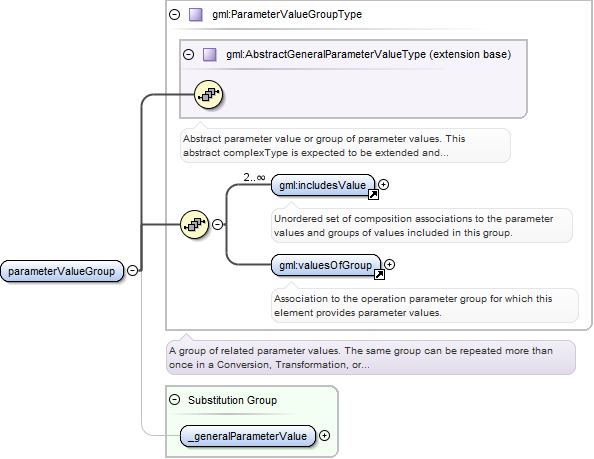Expand the gml:includesValue element
The height and width of the screenshot is (459, 594).
[383, 184]
